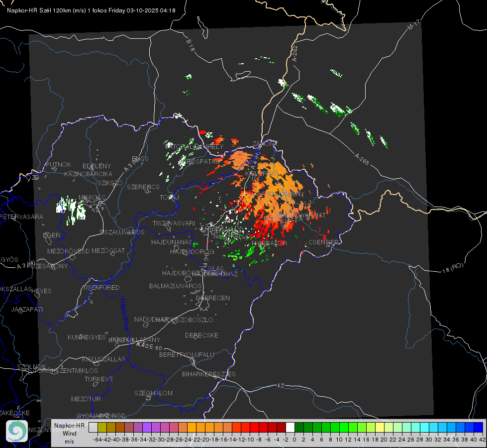This screenshot has height=448, width=487.
Task: Click the EGER city label
Action: click(x=51, y=235)
